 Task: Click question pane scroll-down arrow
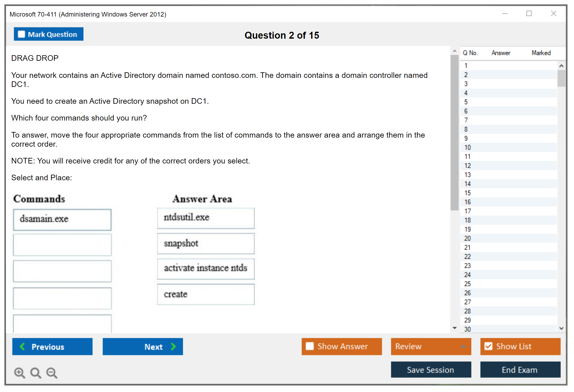[454, 328]
